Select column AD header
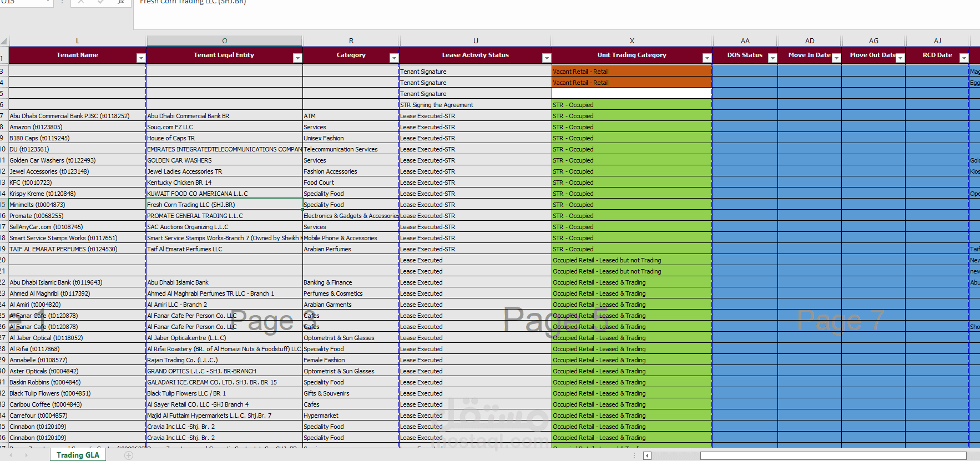 810,41
